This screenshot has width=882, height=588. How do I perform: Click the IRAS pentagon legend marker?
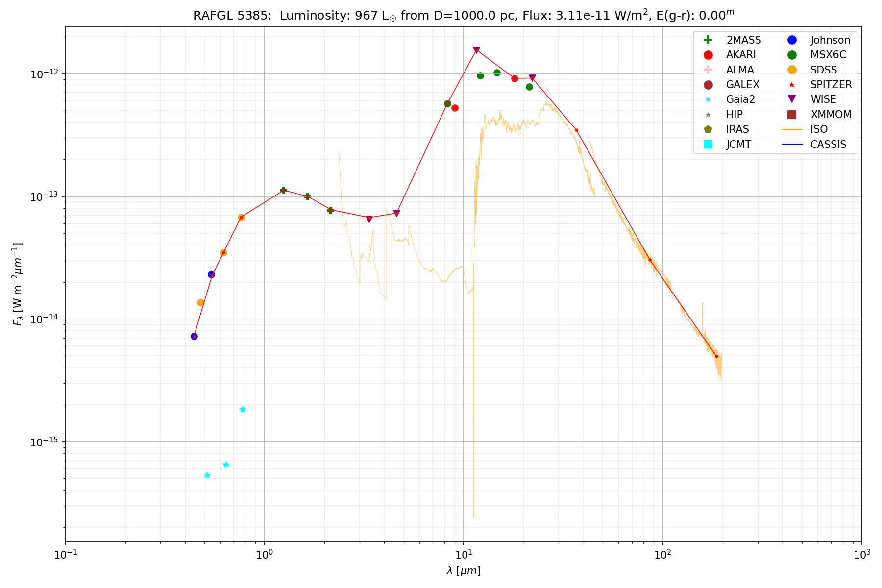tap(708, 129)
